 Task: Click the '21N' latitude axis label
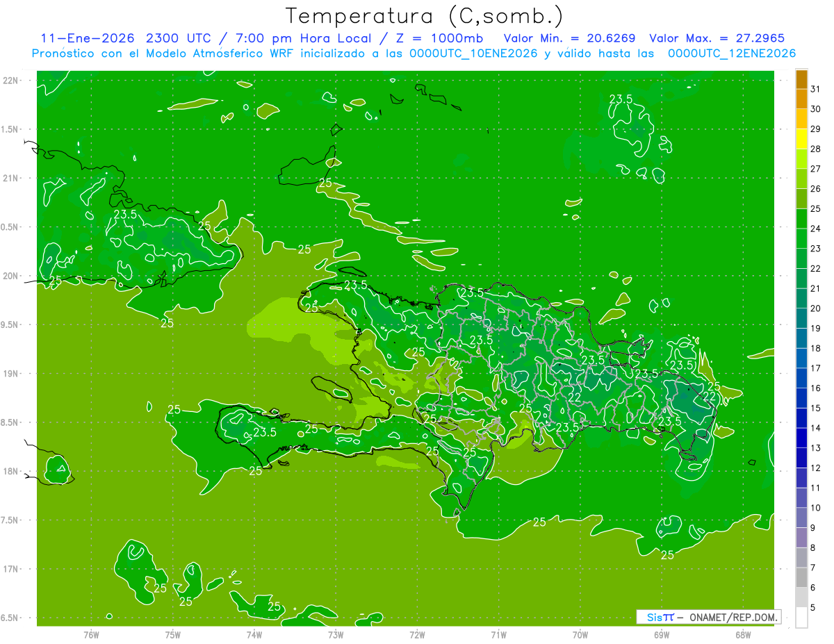pos(10,178)
